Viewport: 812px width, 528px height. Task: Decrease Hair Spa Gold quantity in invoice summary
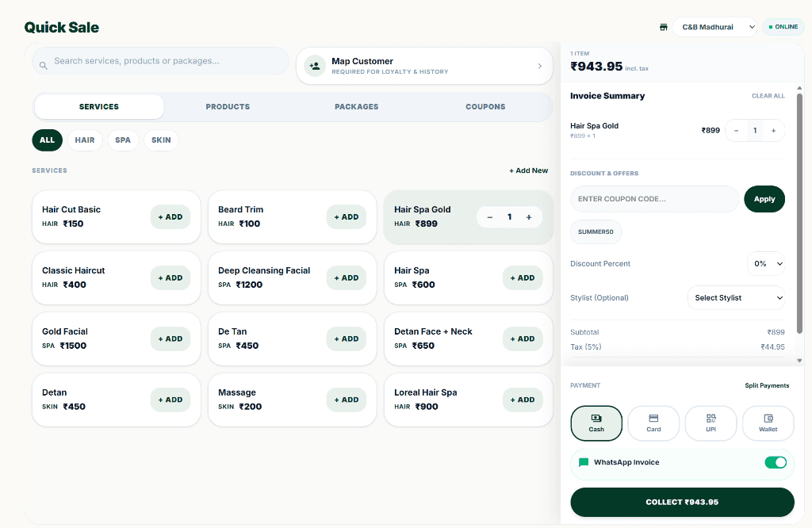[736, 131]
